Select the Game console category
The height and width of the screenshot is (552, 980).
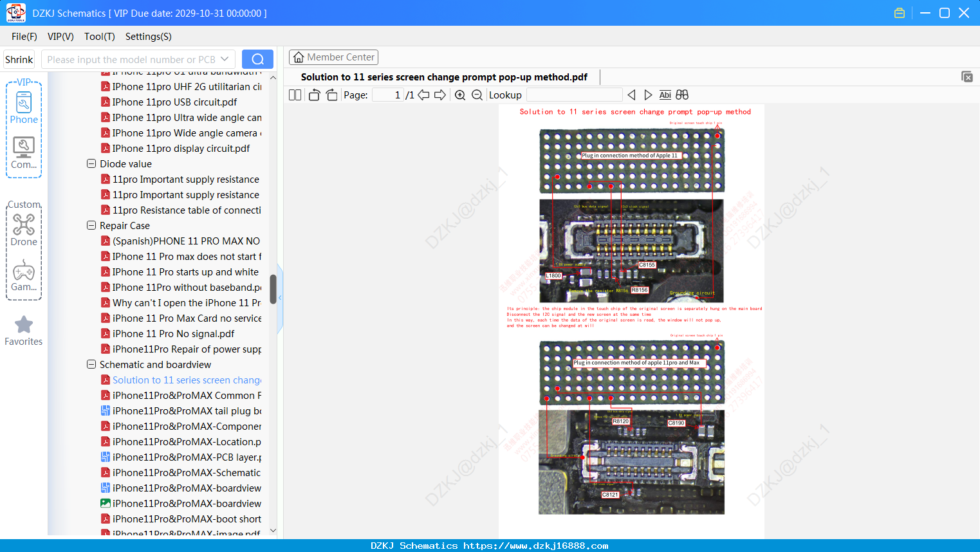point(24,275)
